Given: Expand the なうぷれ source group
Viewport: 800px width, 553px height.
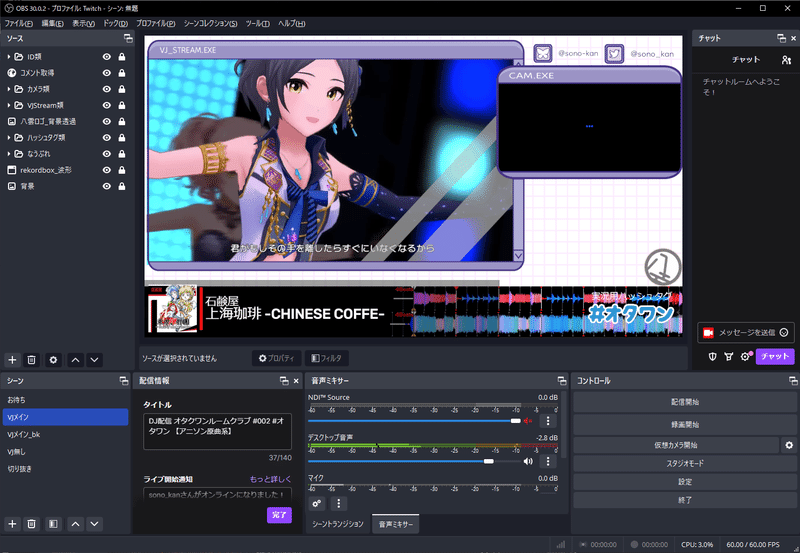Looking at the screenshot, I should coord(9,154).
